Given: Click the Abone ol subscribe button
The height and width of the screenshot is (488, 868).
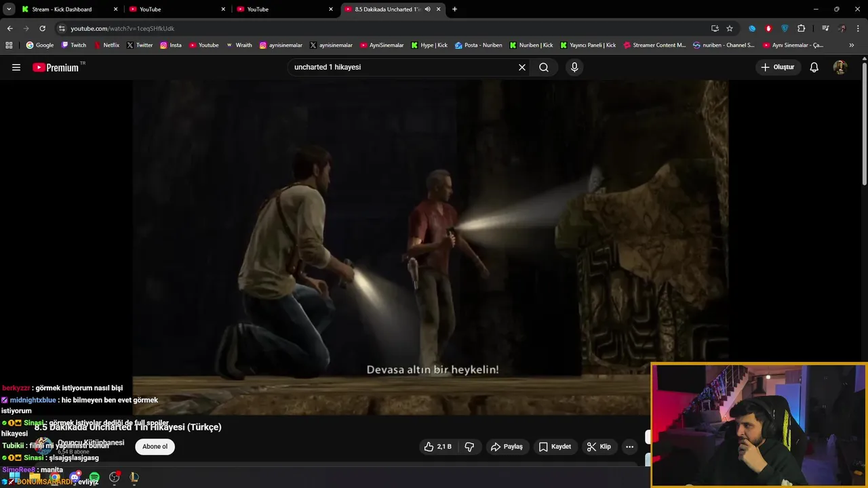Looking at the screenshot, I should tap(155, 447).
